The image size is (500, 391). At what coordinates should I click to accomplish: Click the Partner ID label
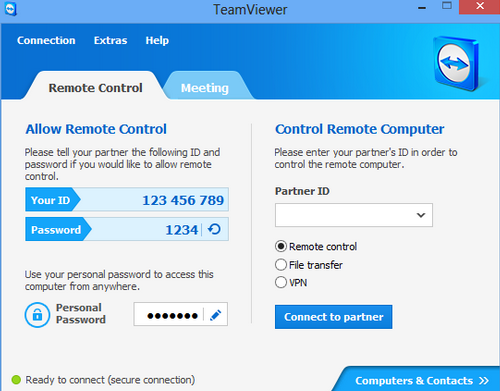tap(302, 191)
